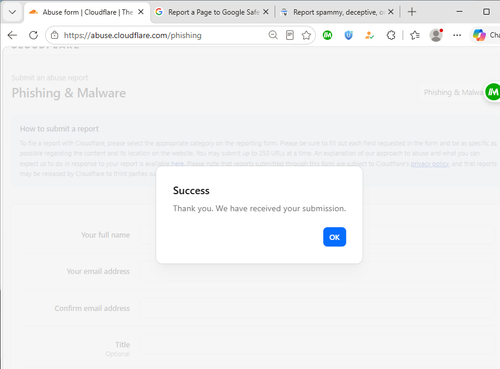The width and height of the screenshot is (500, 369).
Task: Open the Settings and more ellipsis menu
Action: coord(457,35)
